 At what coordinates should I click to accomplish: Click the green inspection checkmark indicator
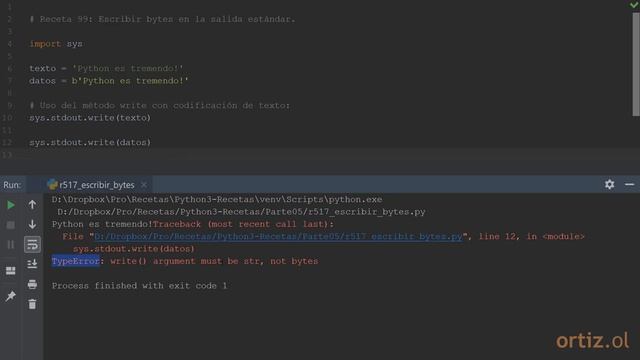(x=634, y=4)
